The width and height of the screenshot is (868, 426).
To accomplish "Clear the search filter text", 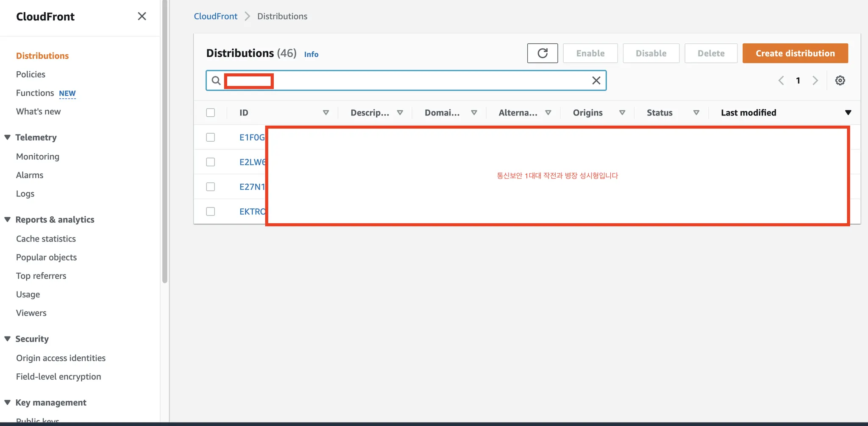I will 596,80.
